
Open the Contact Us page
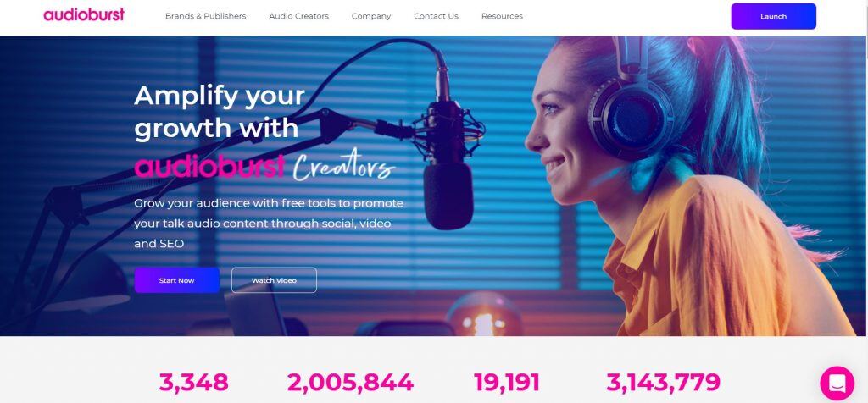[437, 16]
